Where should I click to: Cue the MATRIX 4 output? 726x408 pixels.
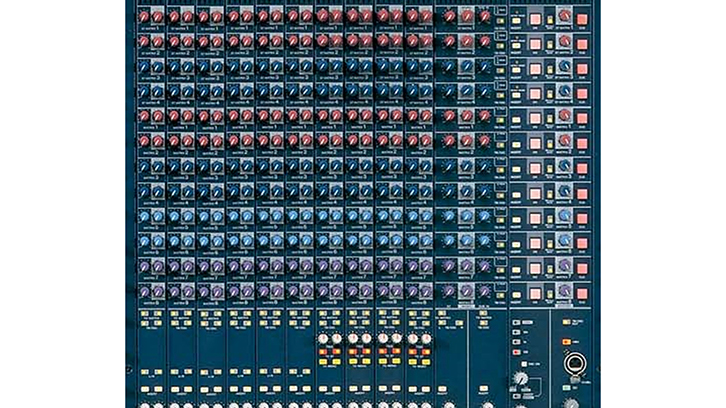click(x=582, y=194)
